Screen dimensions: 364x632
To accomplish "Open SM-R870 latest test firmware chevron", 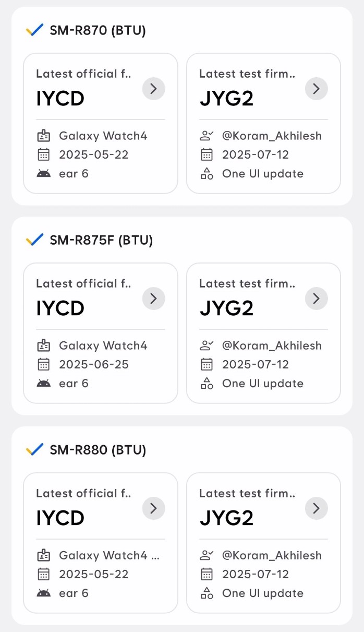I will [316, 89].
